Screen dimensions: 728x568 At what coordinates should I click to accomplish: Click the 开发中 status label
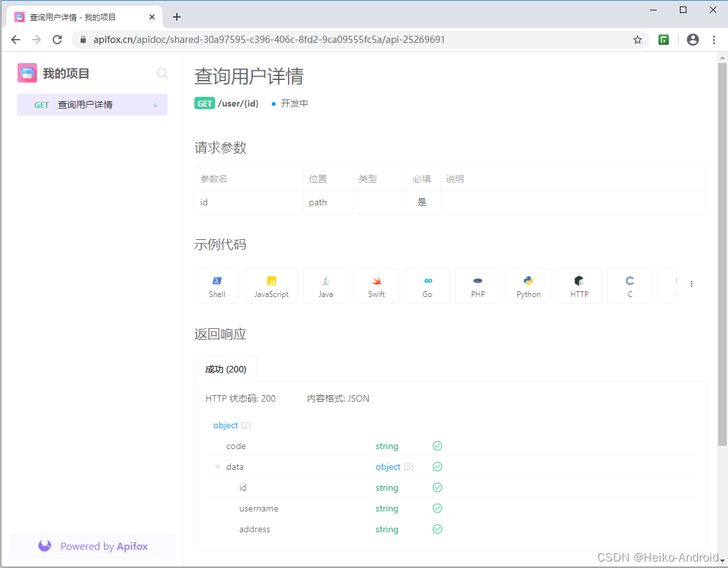click(294, 103)
